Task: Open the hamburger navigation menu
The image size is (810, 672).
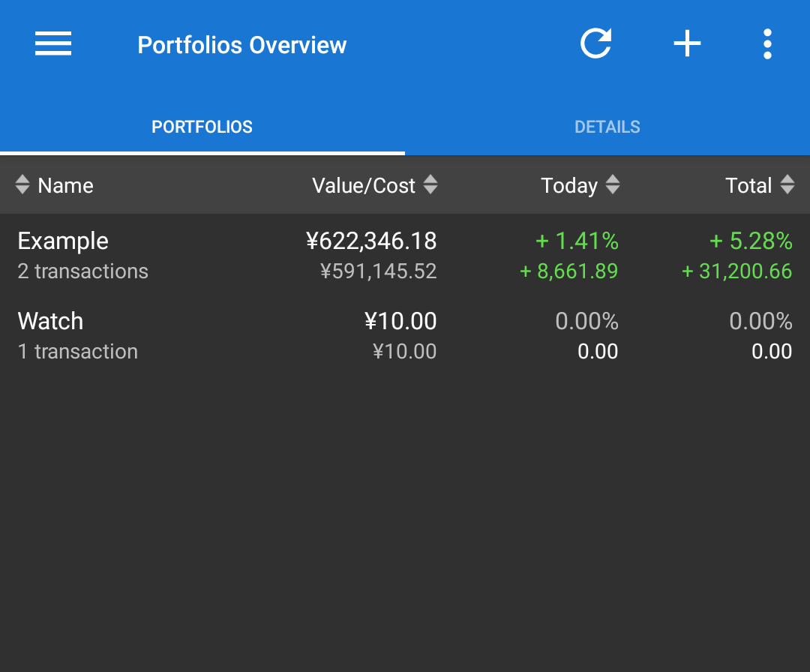Action: click(53, 44)
